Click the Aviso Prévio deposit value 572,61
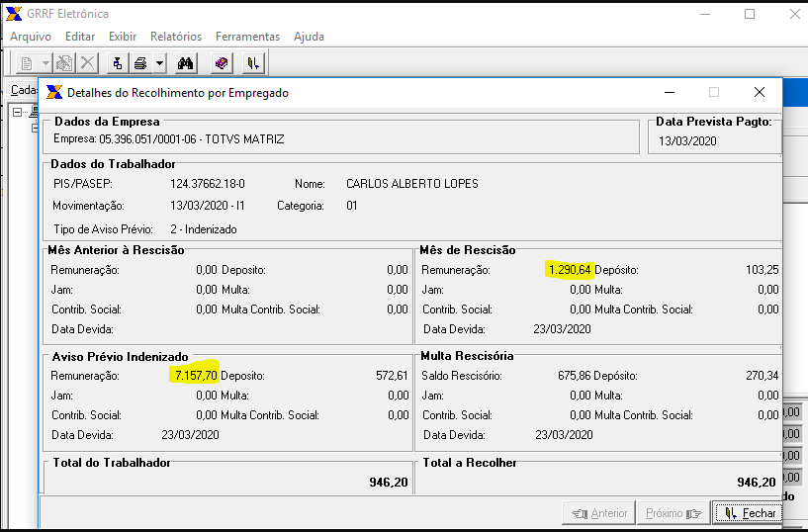This screenshot has width=808, height=532. click(x=392, y=376)
